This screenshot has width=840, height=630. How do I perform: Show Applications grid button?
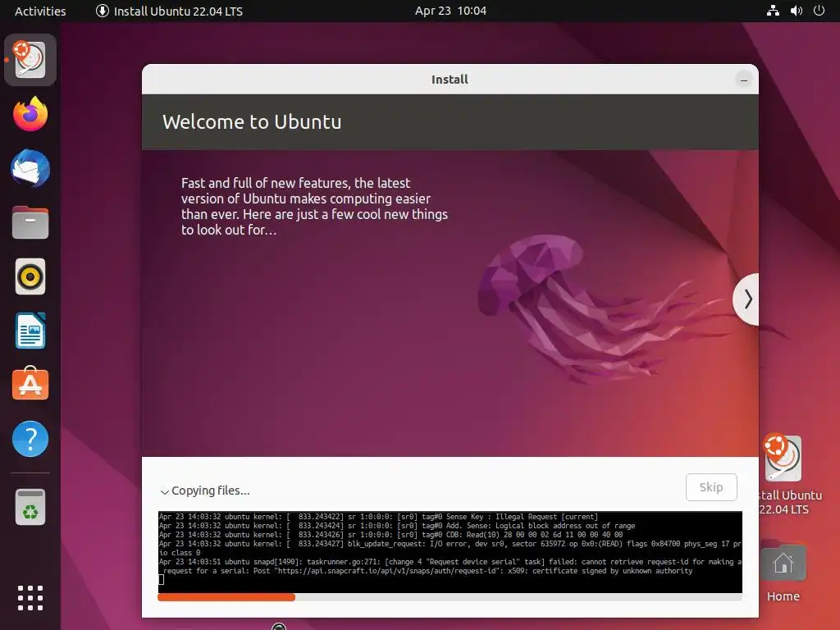30,598
